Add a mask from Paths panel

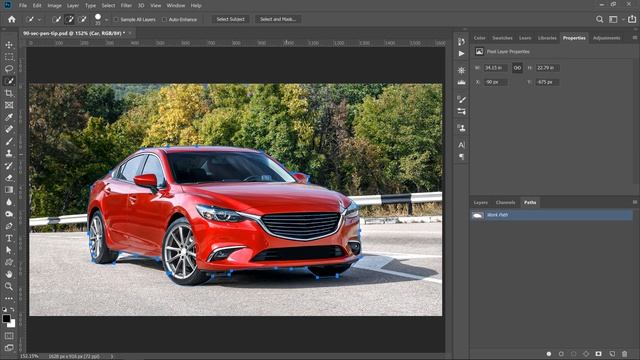(x=598, y=353)
